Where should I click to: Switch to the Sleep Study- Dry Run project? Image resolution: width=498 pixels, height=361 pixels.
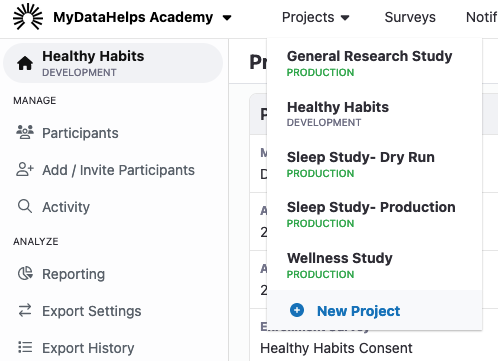(x=374, y=164)
